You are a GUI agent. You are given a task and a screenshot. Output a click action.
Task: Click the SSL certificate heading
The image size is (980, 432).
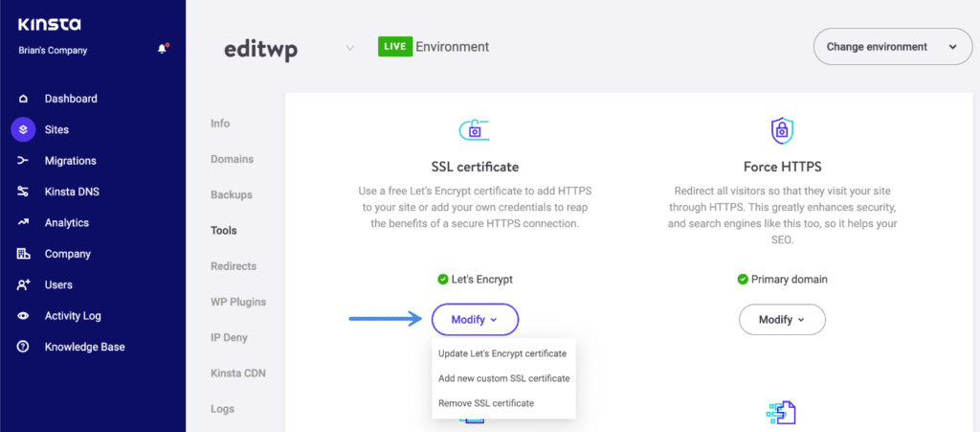(475, 167)
